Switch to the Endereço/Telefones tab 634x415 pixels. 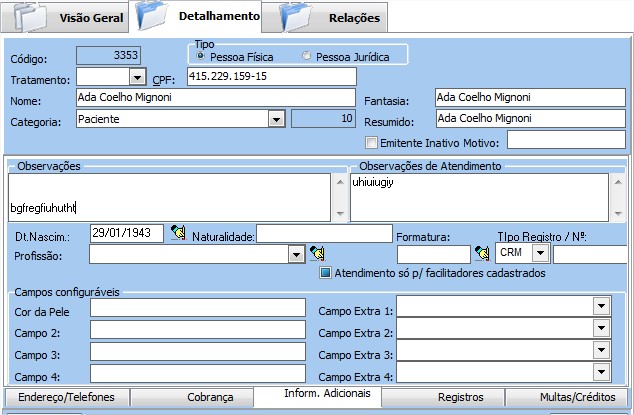click(65, 397)
